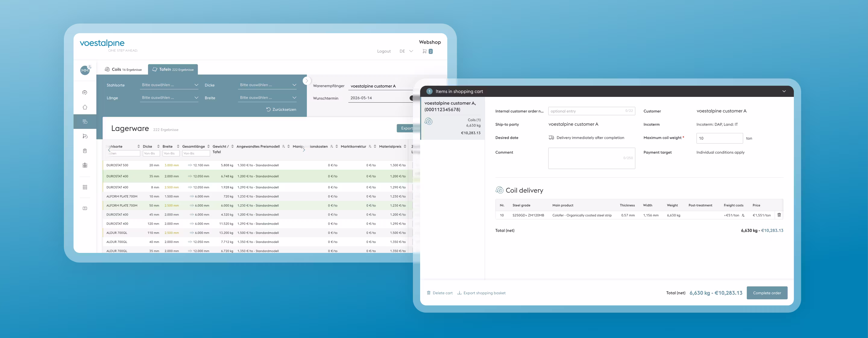Screen dimensions: 868x338
Task: Click the voestalpine logo
Action: pyautogui.click(x=102, y=43)
